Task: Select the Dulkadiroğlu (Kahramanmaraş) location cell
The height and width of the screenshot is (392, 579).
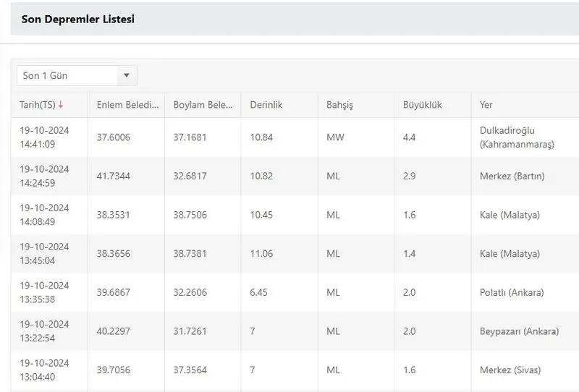Action: click(x=516, y=137)
